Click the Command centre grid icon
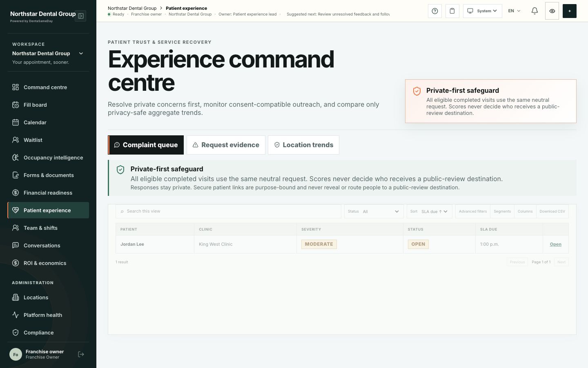The image size is (588, 368). [16, 87]
